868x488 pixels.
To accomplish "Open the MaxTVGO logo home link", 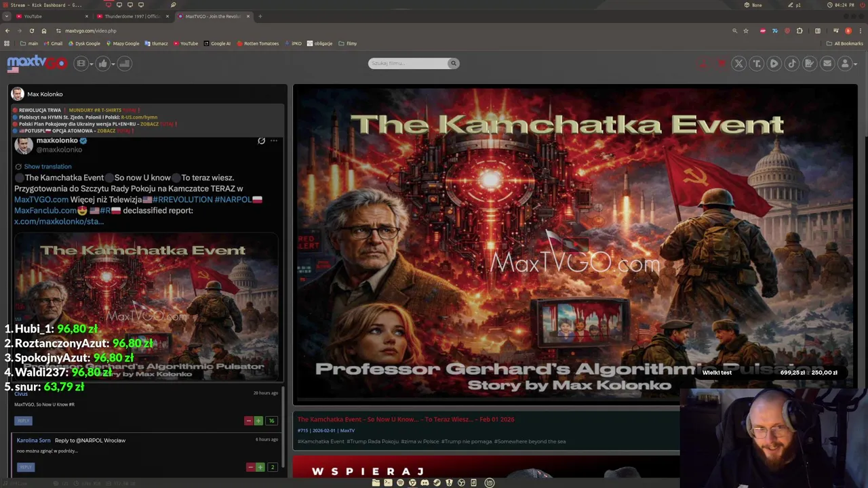I will pos(37,63).
